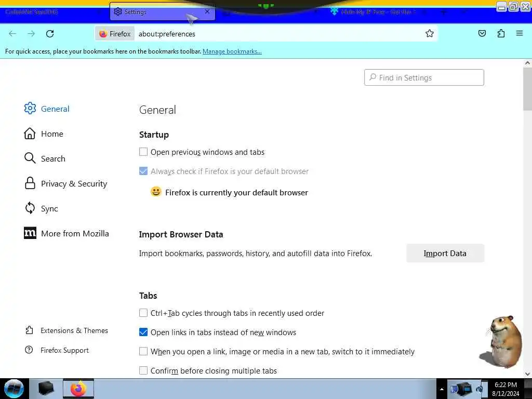The image size is (532, 399).
Task: Reload the current page
Action: click(x=50, y=34)
